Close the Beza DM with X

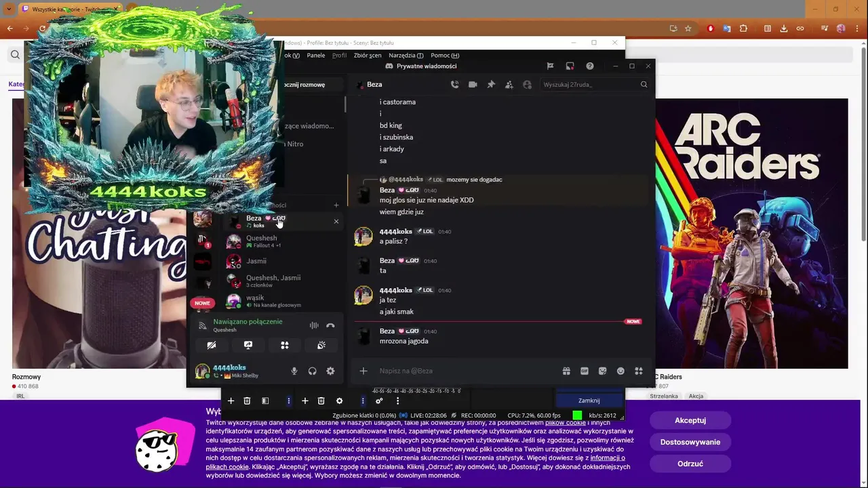click(336, 222)
